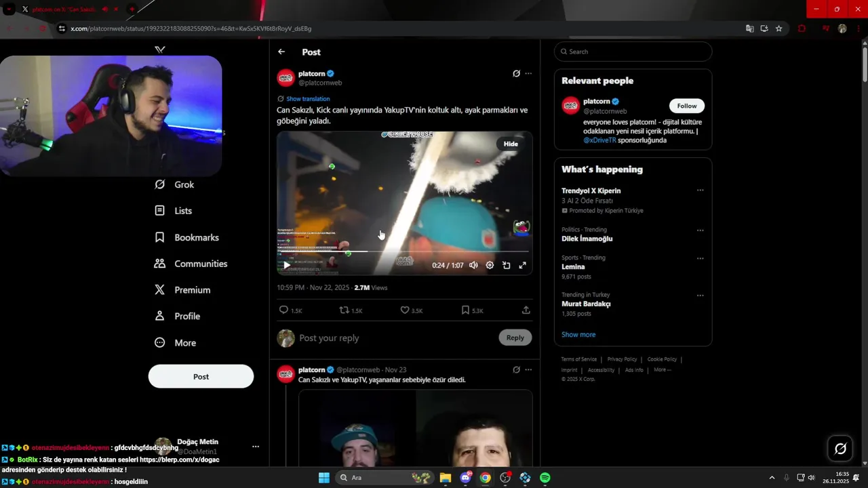868x488 pixels.
Task: Click bookmark star in address bar
Action: [778, 28]
